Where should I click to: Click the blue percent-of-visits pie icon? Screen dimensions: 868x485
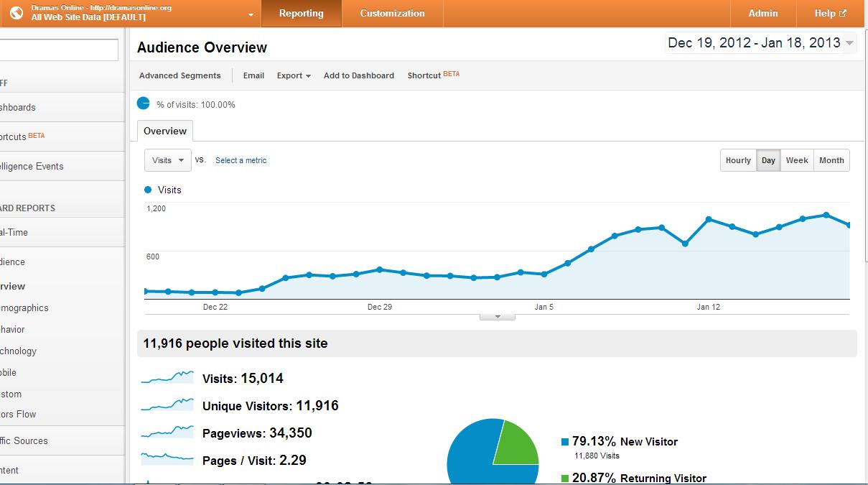pos(144,103)
